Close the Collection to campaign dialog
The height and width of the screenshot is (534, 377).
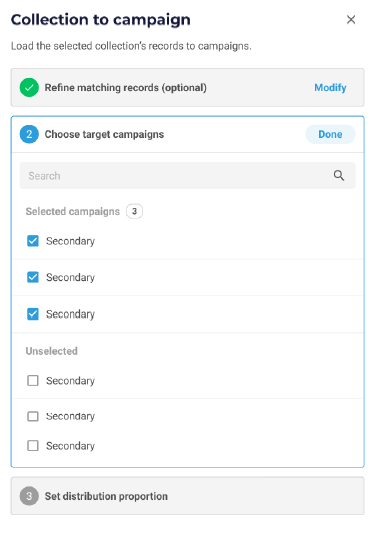[x=351, y=19]
